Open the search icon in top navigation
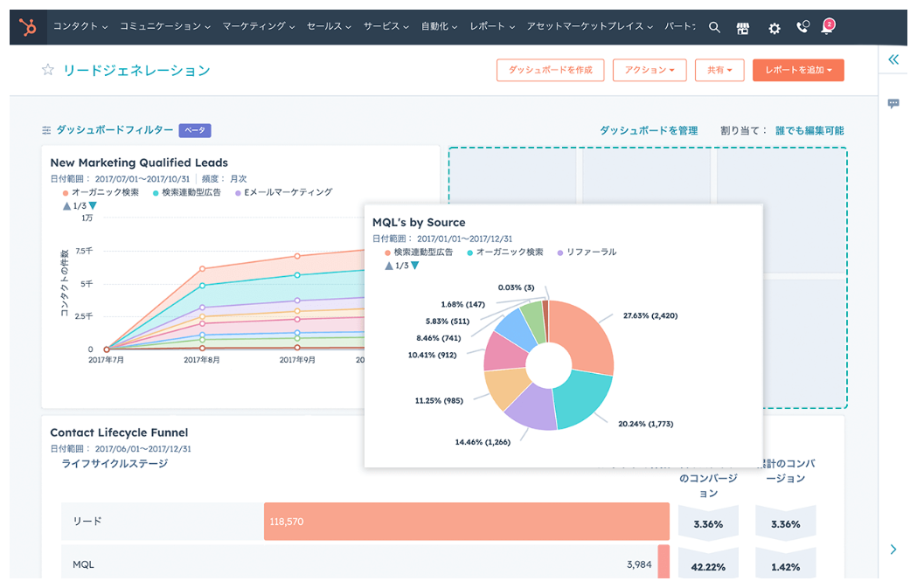Screen dimensions: 917x588 [x=714, y=26]
